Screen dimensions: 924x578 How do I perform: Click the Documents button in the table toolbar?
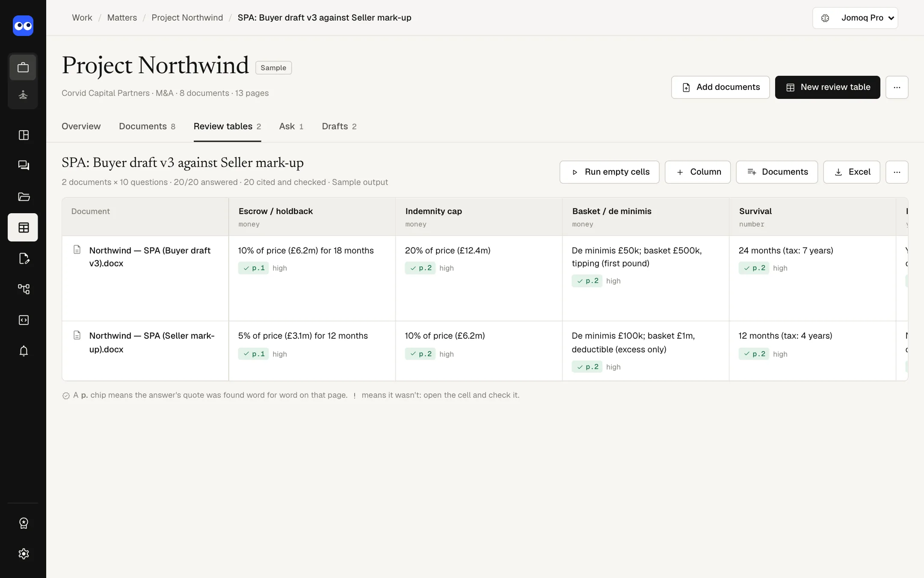(x=777, y=172)
